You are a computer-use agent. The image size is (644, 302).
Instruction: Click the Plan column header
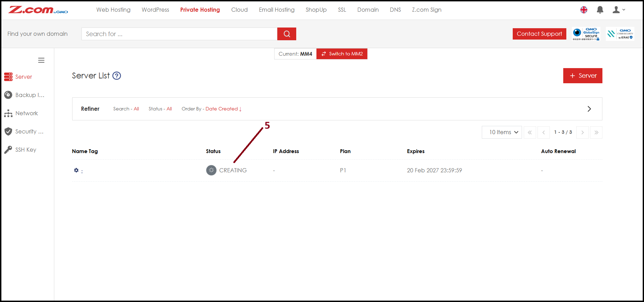345,151
